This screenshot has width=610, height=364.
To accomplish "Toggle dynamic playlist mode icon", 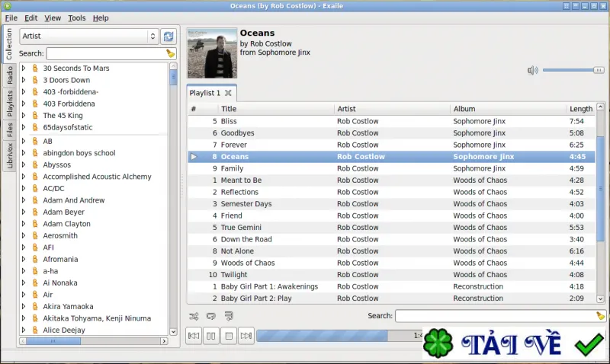I will click(x=229, y=316).
